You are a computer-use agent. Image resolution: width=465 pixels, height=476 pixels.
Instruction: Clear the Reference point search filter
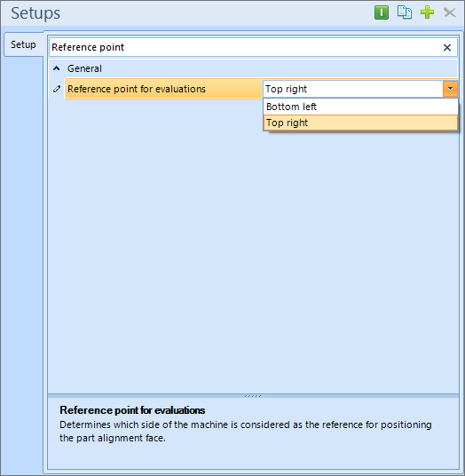tap(447, 47)
